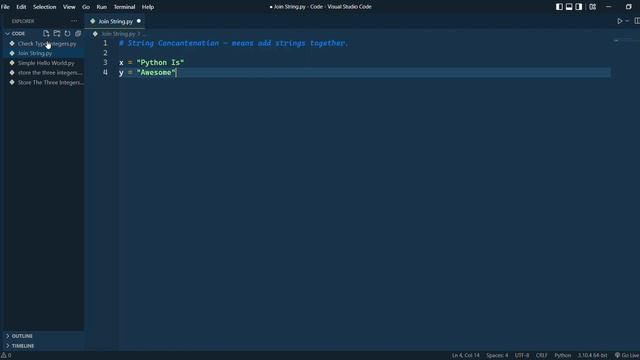Screen dimensions: 640x360
Task: Select language mode Python in status bar
Action: click(x=562, y=356)
